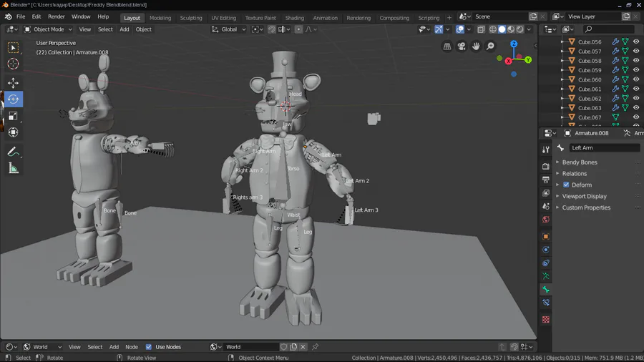Hide Cube.058 in viewport
This screenshot has height=362, width=644.
(x=636, y=60)
